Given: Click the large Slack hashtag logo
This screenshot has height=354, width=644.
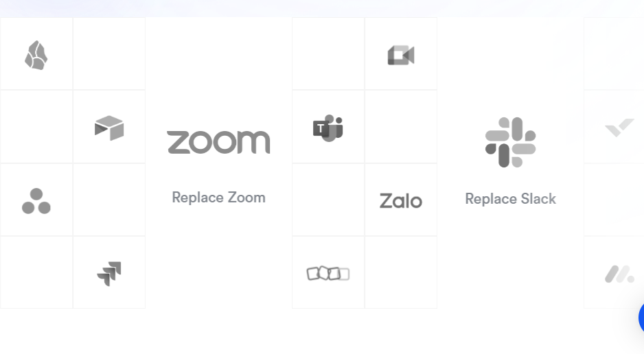Looking at the screenshot, I should [x=511, y=142].
